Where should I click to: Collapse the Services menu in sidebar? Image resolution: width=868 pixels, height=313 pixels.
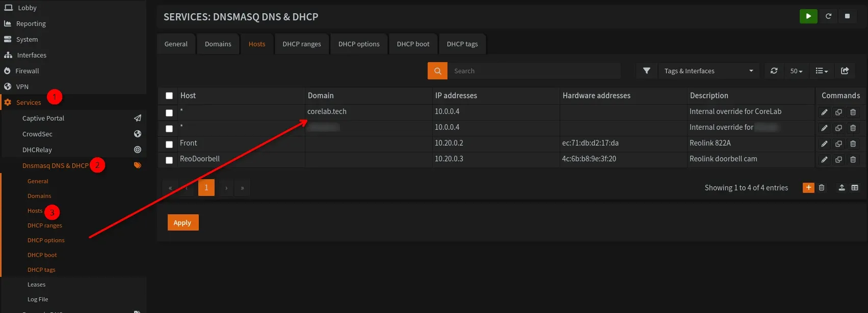click(29, 102)
